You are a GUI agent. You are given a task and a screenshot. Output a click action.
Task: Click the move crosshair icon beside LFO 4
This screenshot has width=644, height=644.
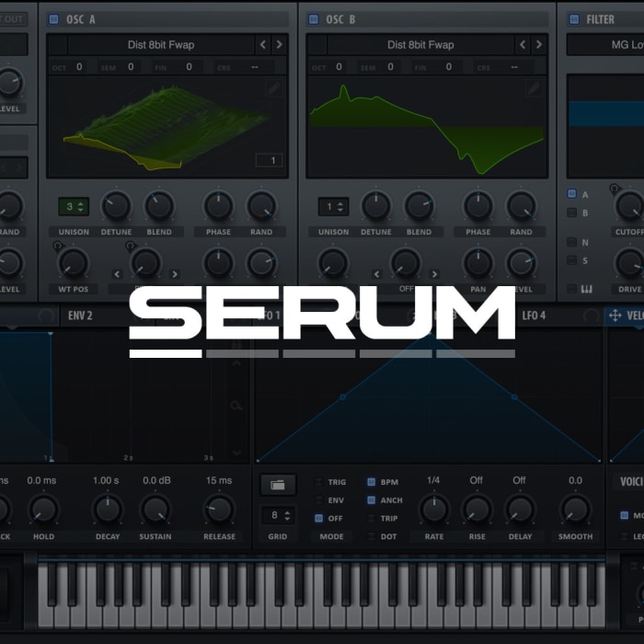(x=615, y=316)
